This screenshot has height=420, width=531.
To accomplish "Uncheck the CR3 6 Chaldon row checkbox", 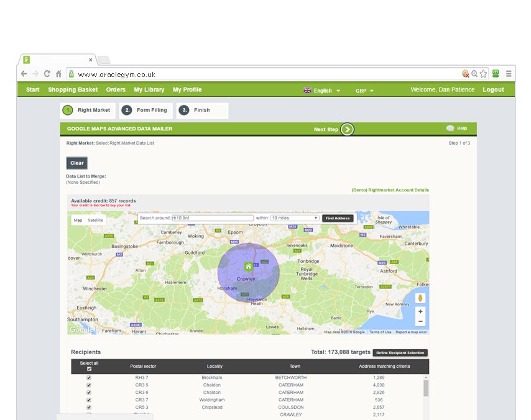I will click(89, 393).
